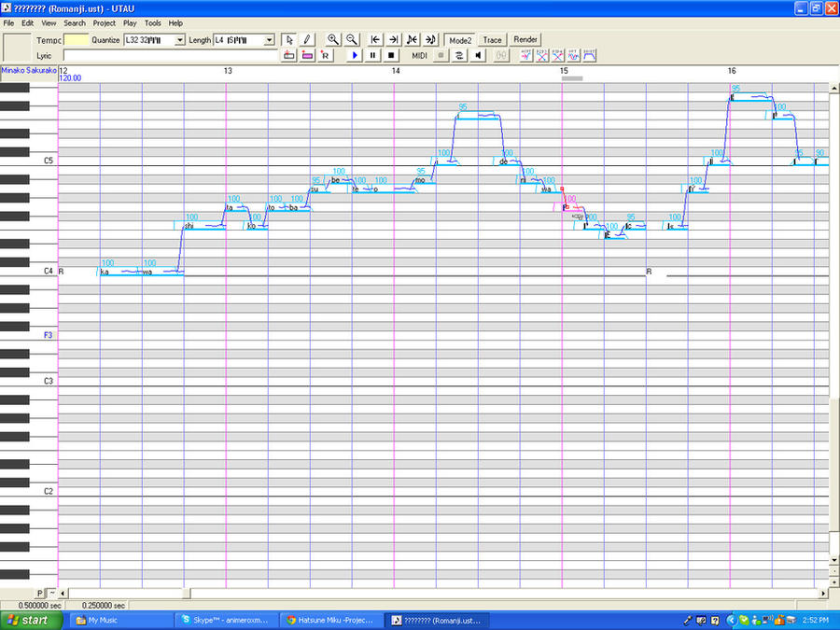
Task: Jump to start with left-bar arrow
Action: 375,39
